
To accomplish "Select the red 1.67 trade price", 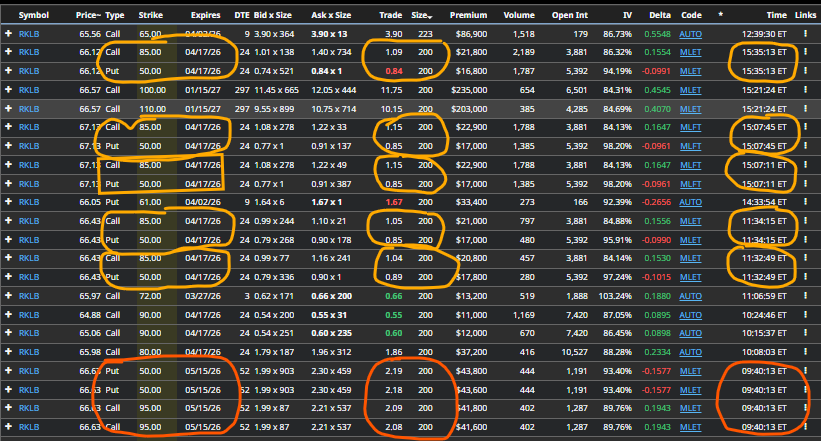I will click(x=394, y=202).
